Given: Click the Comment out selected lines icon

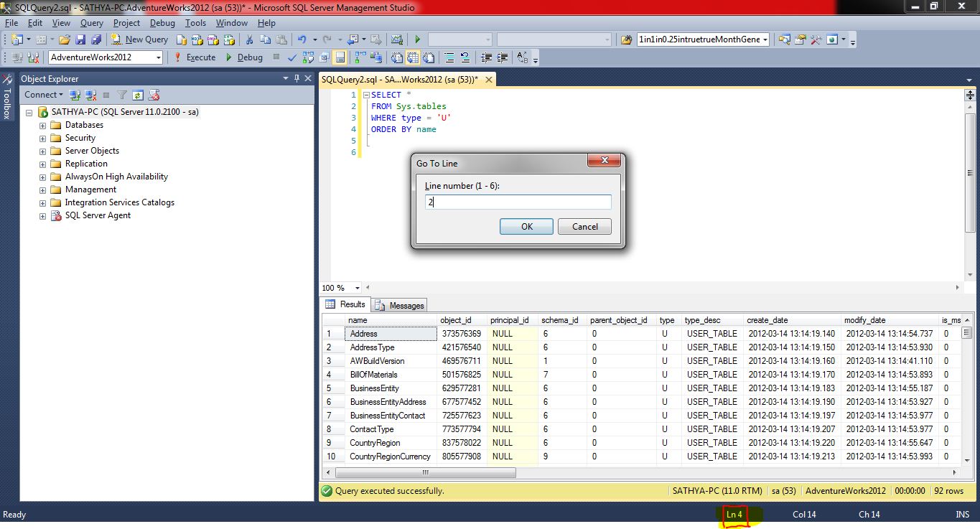Looking at the screenshot, I should pos(449,57).
